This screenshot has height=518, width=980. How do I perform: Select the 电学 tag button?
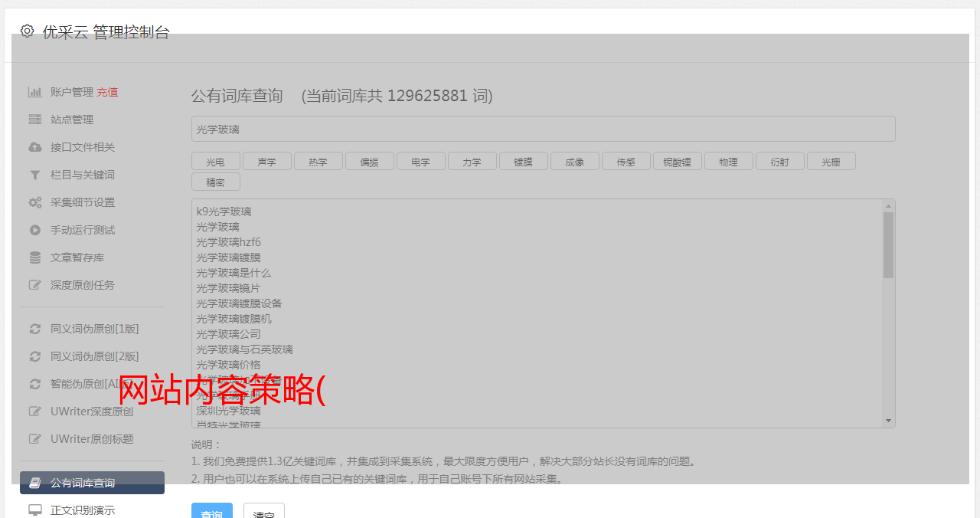(421, 162)
